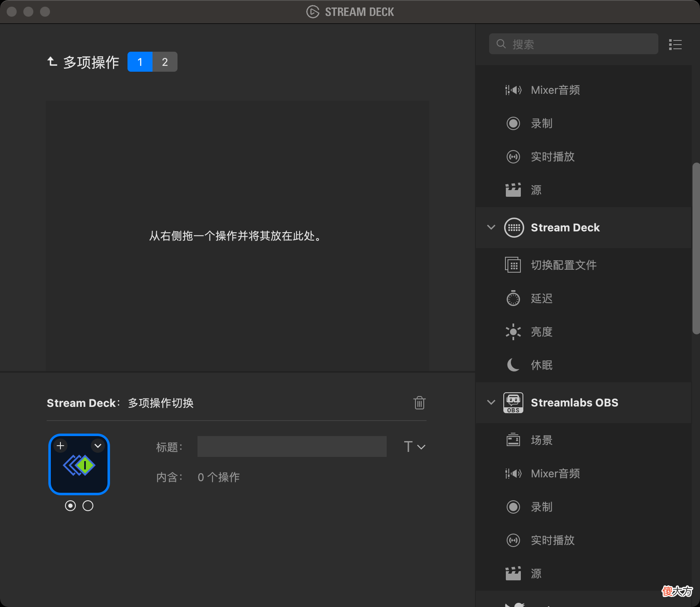Toggle the actions list view icon beside search
The image size is (700, 607).
[675, 44]
